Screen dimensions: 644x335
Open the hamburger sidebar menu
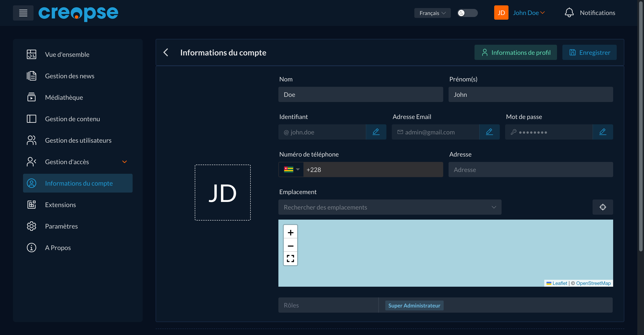pyautogui.click(x=23, y=13)
